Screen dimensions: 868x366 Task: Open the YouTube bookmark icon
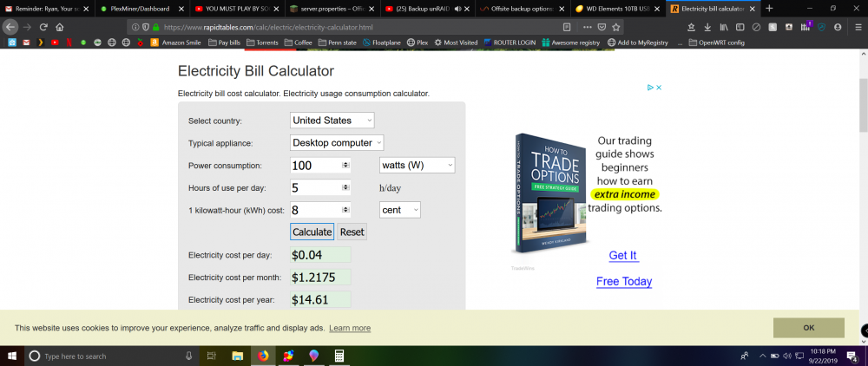click(54, 42)
